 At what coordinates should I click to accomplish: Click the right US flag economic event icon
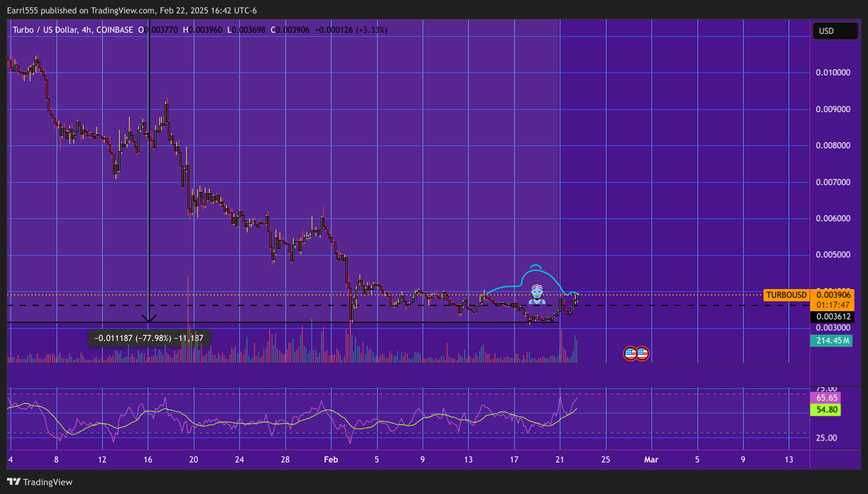642,353
